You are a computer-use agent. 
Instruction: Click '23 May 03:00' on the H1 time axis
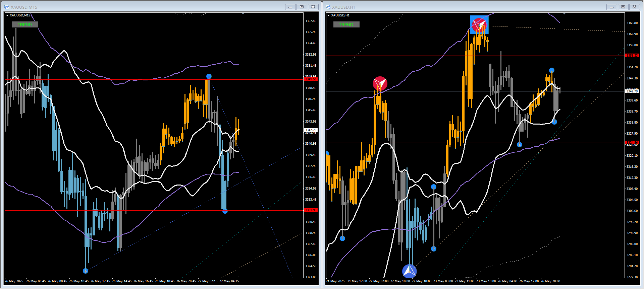click(x=443, y=281)
